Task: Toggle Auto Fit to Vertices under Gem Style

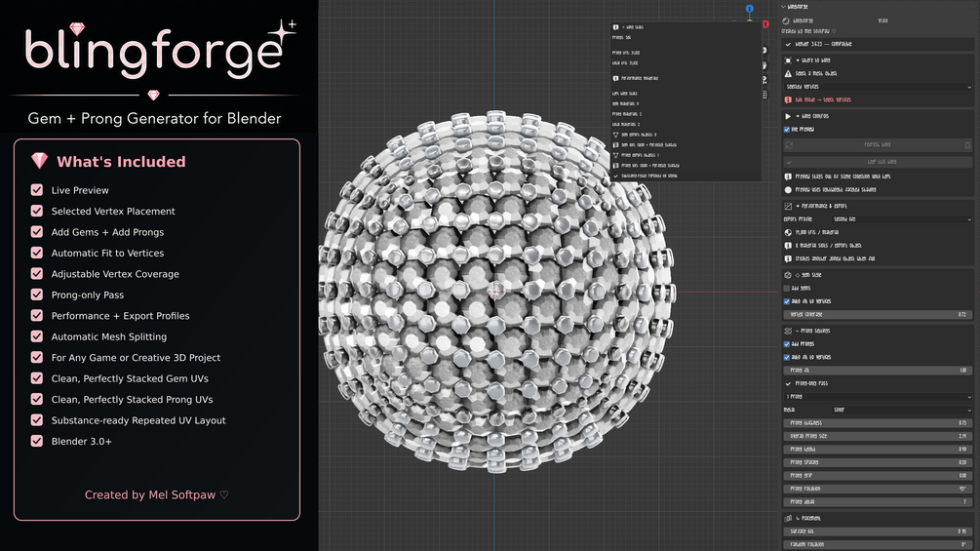Action: [787, 301]
